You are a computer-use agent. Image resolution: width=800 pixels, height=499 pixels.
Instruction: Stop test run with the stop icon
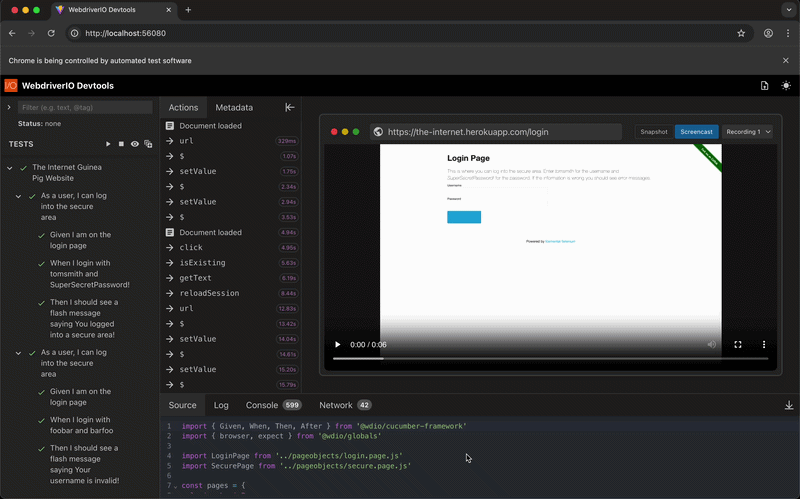click(121, 144)
